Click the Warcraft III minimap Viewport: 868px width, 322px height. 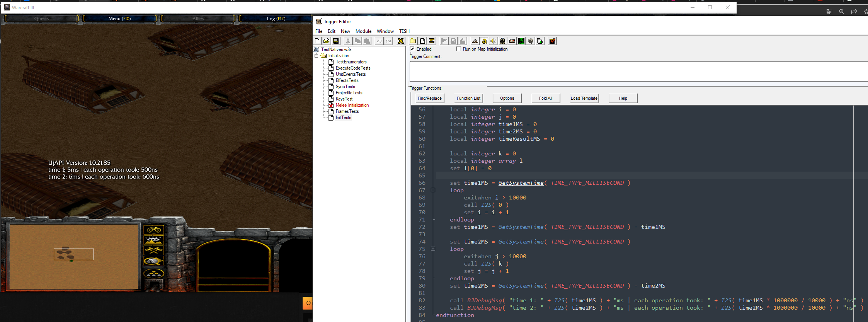tap(73, 257)
